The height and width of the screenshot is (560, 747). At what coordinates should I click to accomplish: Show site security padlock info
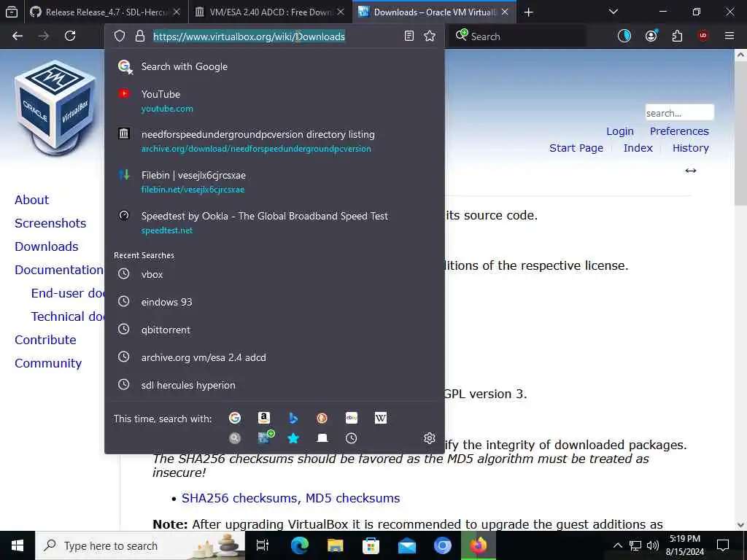(x=139, y=36)
